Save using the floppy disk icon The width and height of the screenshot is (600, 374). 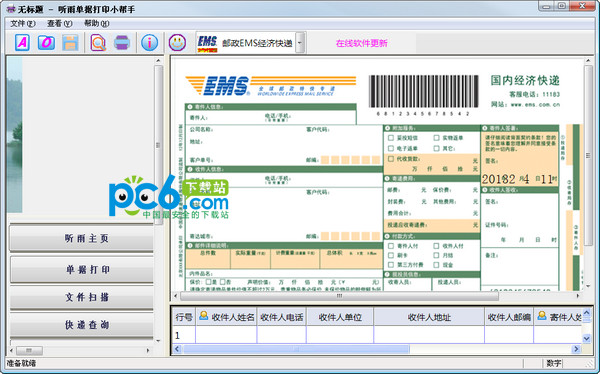click(70, 42)
